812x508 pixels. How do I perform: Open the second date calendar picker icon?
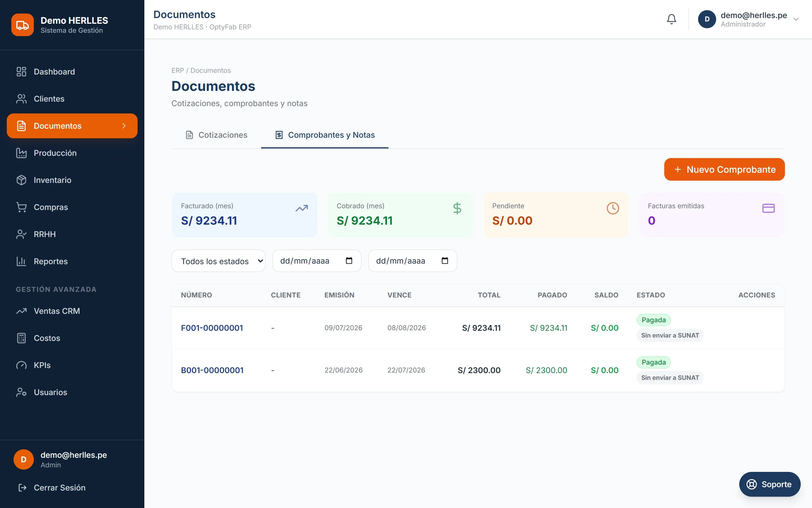(445, 261)
